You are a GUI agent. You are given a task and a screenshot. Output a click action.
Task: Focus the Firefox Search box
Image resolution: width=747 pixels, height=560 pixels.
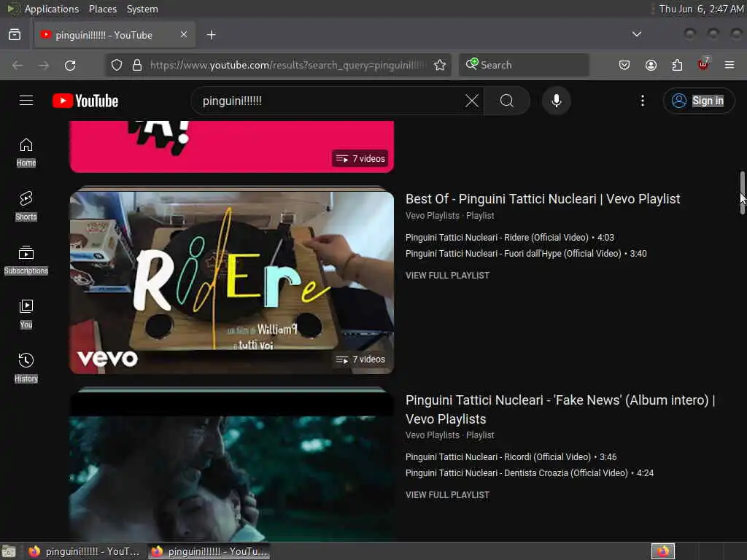pos(524,65)
